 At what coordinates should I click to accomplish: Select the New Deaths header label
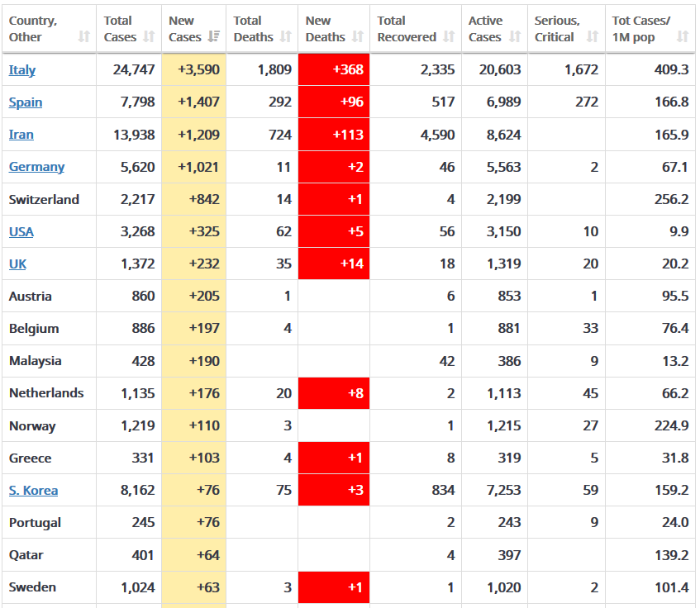[x=325, y=29]
